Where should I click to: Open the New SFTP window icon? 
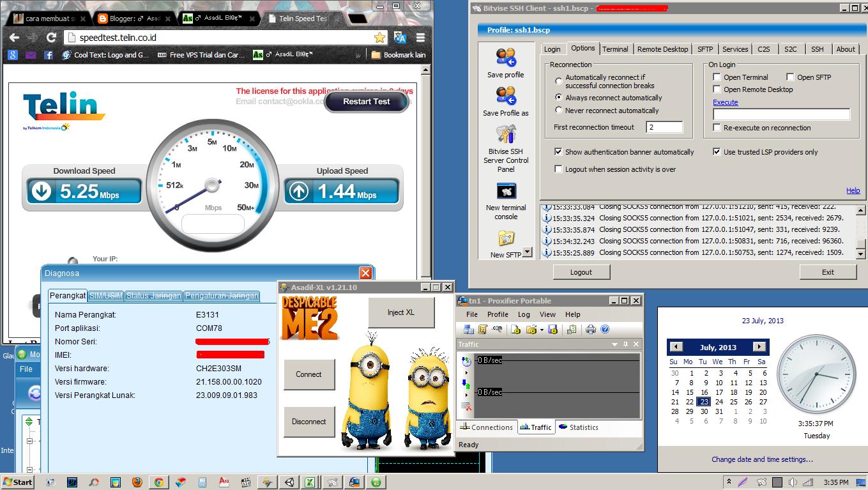point(506,238)
